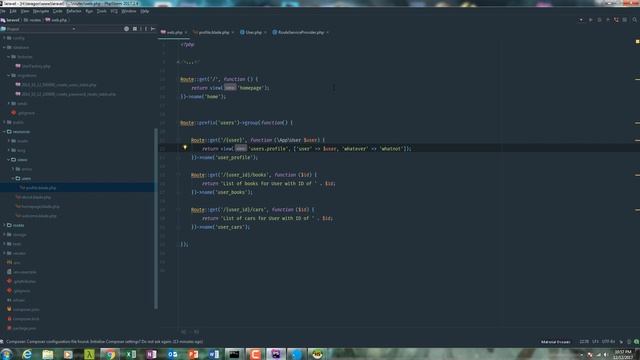This screenshot has height=360, width=640.
Task: Click the Debug icon in top-right toolbar
Action: tap(599, 20)
